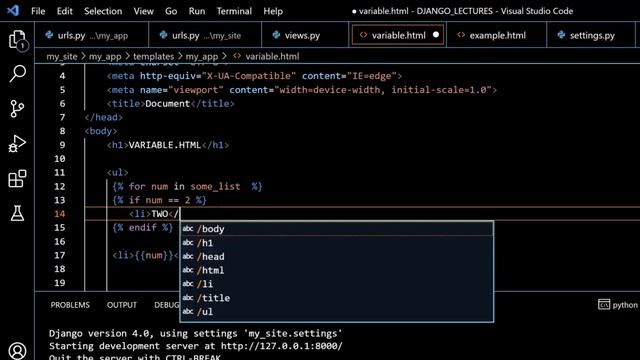Open the Testing flask view

[x=17, y=213]
